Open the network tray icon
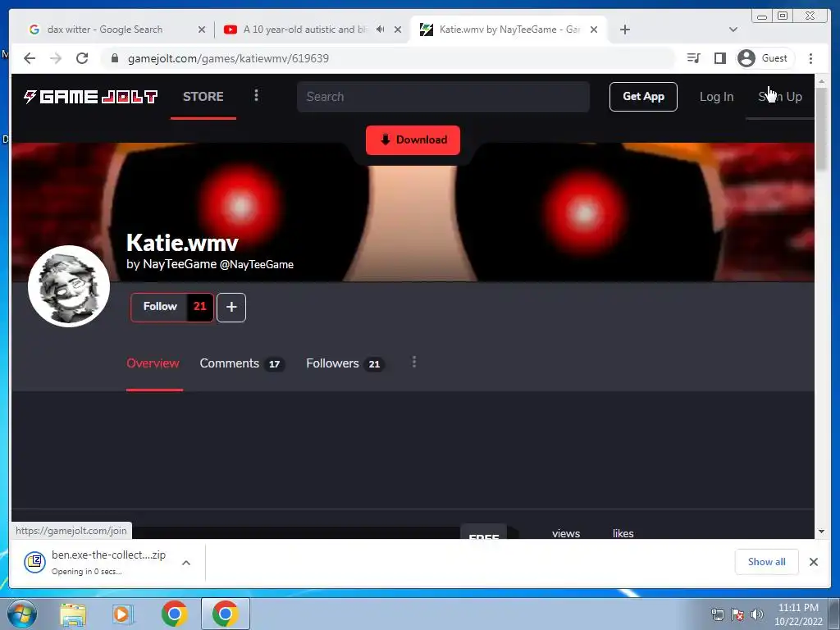This screenshot has height=630, width=840. (x=718, y=615)
